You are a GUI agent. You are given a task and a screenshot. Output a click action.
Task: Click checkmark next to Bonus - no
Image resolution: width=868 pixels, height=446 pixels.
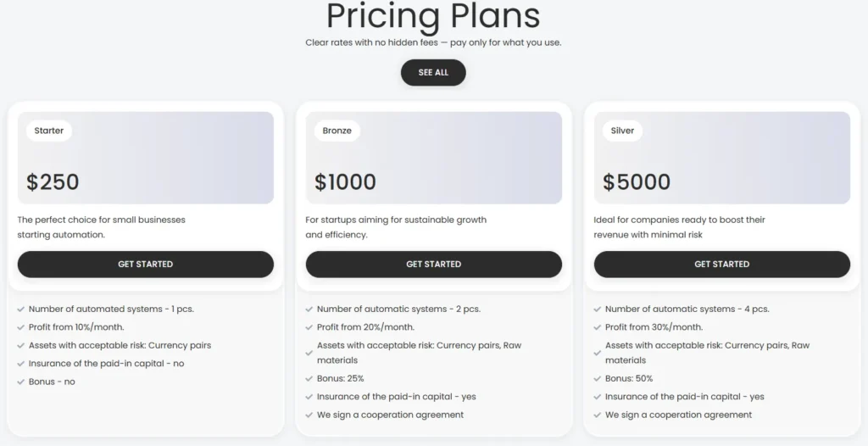click(21, 382)
